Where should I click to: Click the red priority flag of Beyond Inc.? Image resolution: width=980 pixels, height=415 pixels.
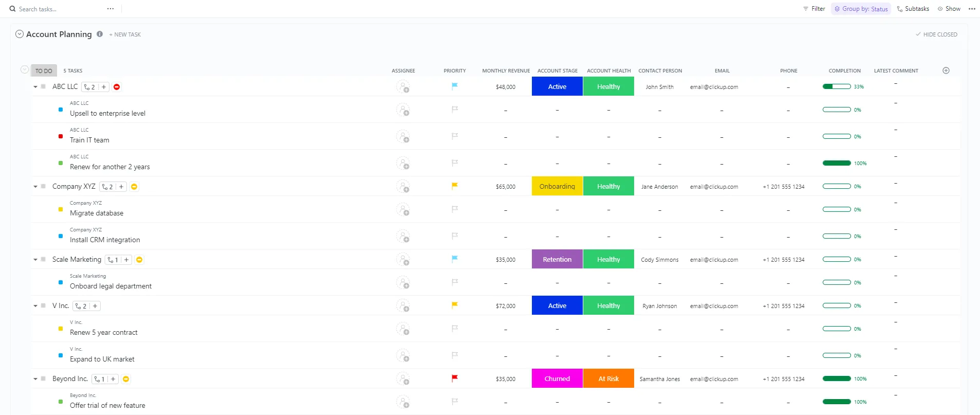point(455,378)
